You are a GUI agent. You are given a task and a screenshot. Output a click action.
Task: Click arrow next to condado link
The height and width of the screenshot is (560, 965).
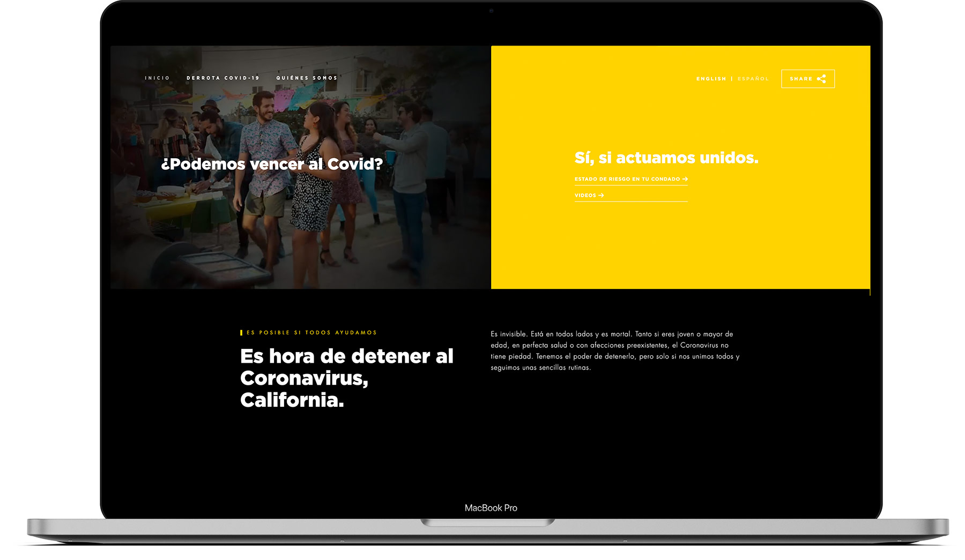click(x=685, y=179)
